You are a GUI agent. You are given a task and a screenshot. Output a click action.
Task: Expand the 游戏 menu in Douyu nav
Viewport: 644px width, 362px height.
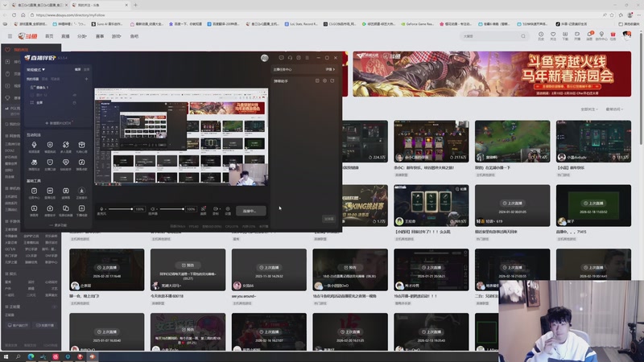click(x=116, y=36)
